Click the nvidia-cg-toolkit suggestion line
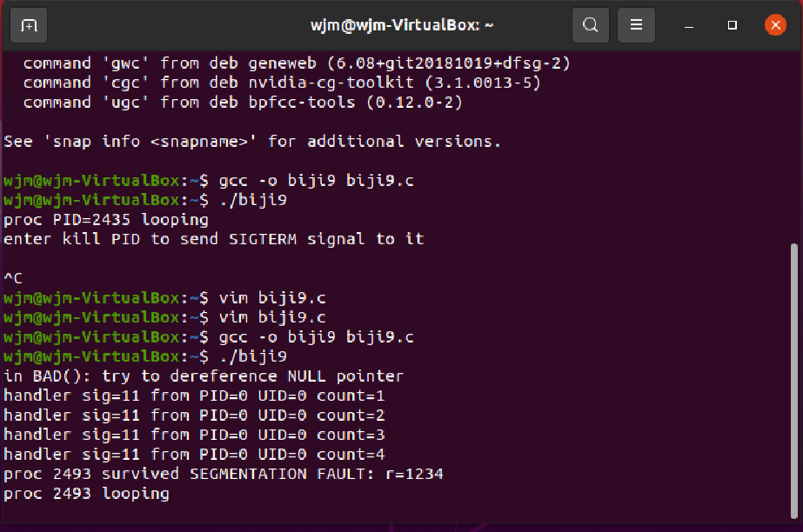803x532 pixels. pyautogui.click(x=281, y=83)
